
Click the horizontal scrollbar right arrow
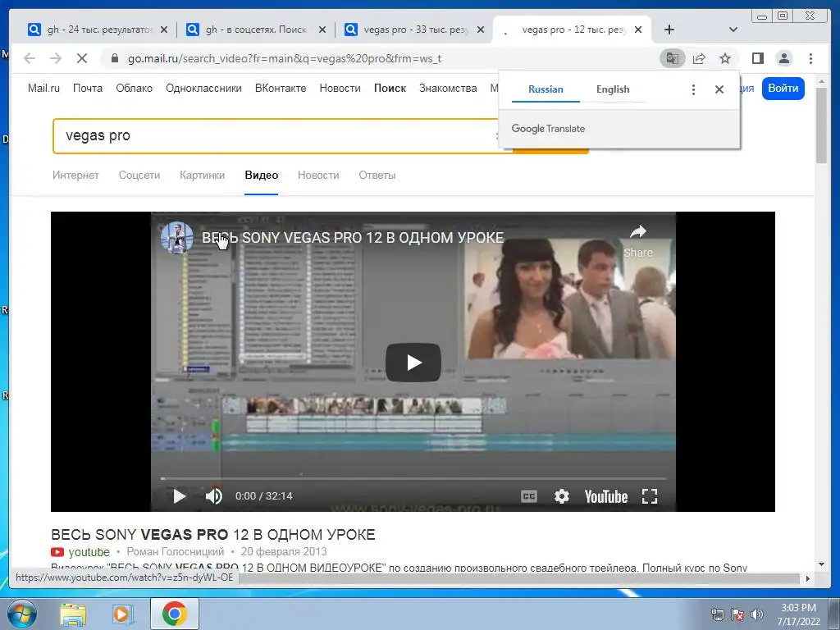(x=807, y=578)
